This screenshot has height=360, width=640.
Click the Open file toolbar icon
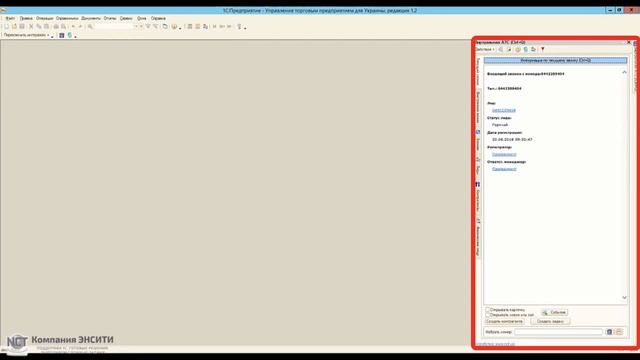click(14, 27)
